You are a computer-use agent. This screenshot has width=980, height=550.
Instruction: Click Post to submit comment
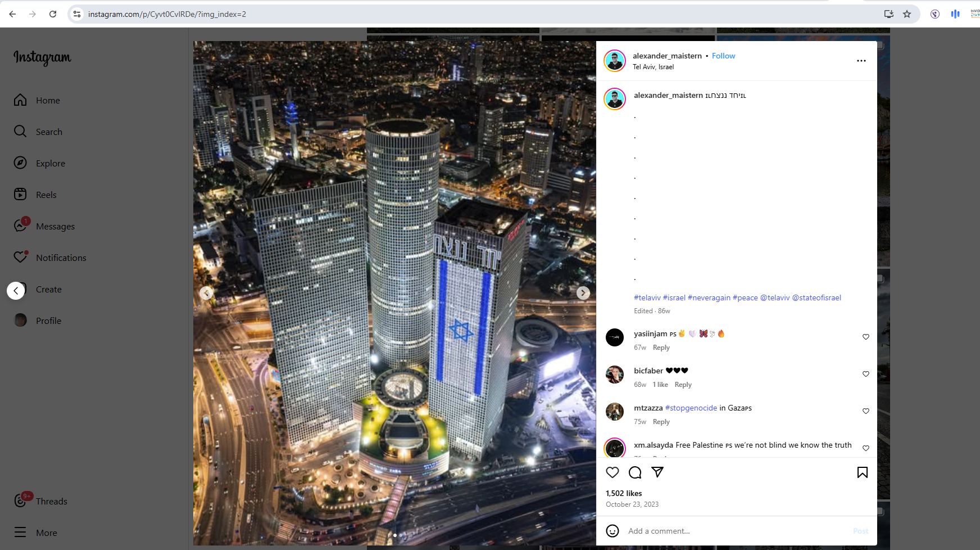(x=860, y=531)
